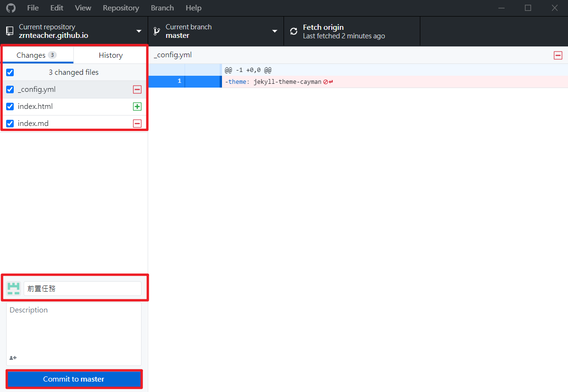Viewport: 568px width, 392px height.
Task: Open the Branch menu
Action: [x=162, y=8]
